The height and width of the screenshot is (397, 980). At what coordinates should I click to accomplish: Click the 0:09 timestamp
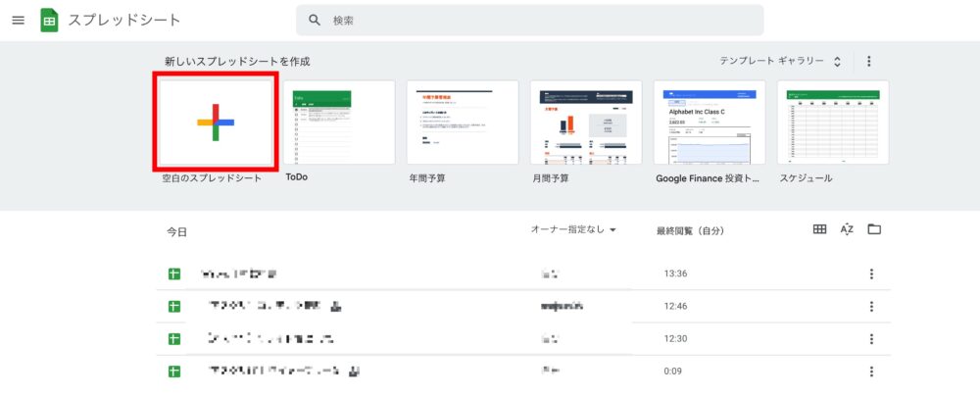(673, 372)
